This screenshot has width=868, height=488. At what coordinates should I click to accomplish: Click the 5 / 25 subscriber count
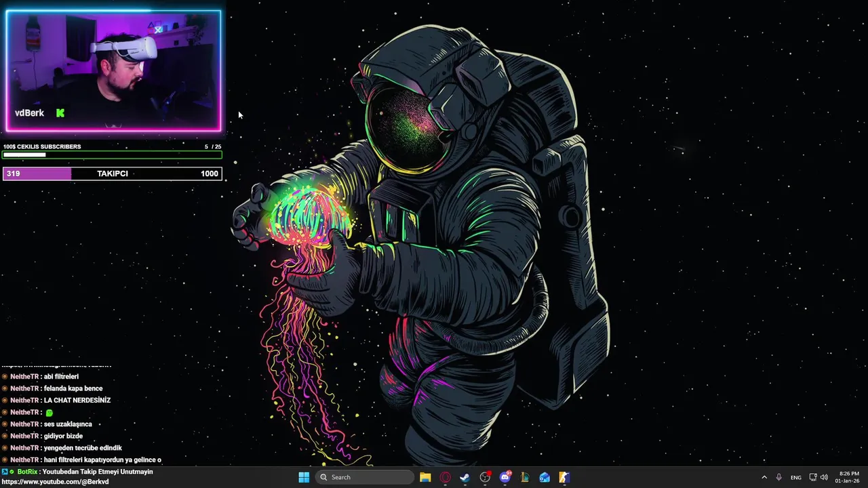coord(213,146)
